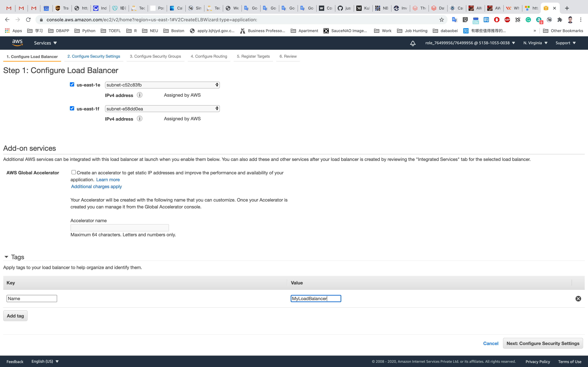The image size is (588, 367).
Task: Go to Configure Security Settings tab
Action: 94,56
